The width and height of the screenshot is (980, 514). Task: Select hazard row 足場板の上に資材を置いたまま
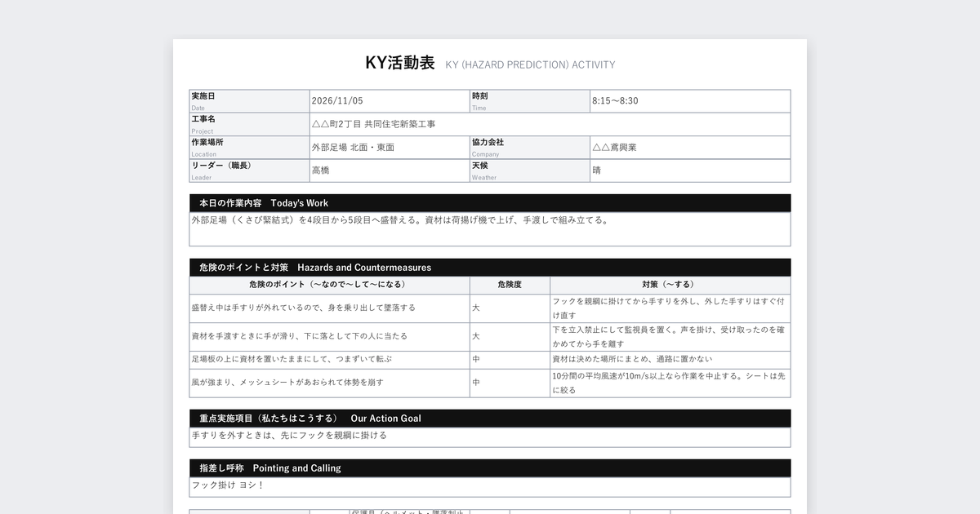pyautogui.click(x=292, y=359)
